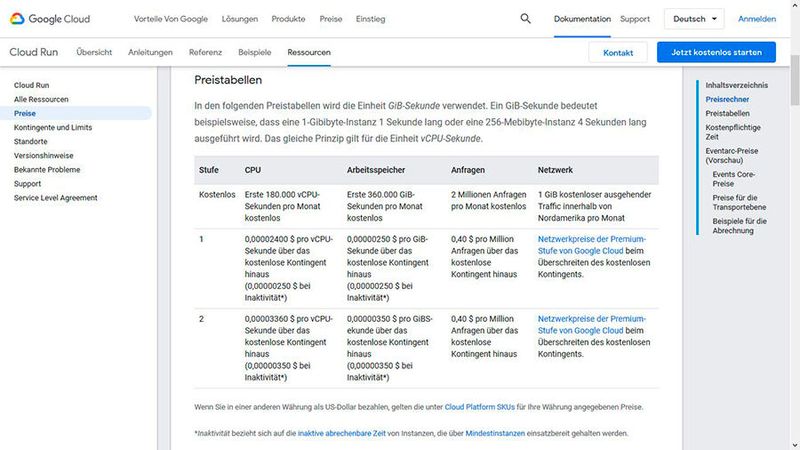Jump to Events Core-Preise section
Viewport: 800px width, 450px height.
tap(734, 179)
